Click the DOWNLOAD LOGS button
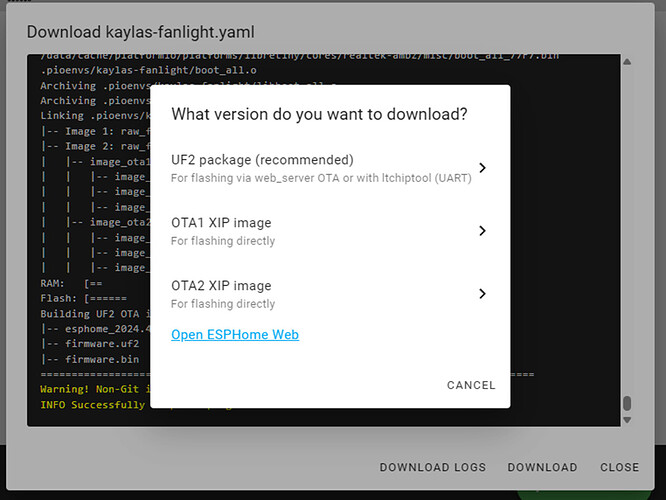This screenshot has height=500, width=666. click(x=432, y=467)
